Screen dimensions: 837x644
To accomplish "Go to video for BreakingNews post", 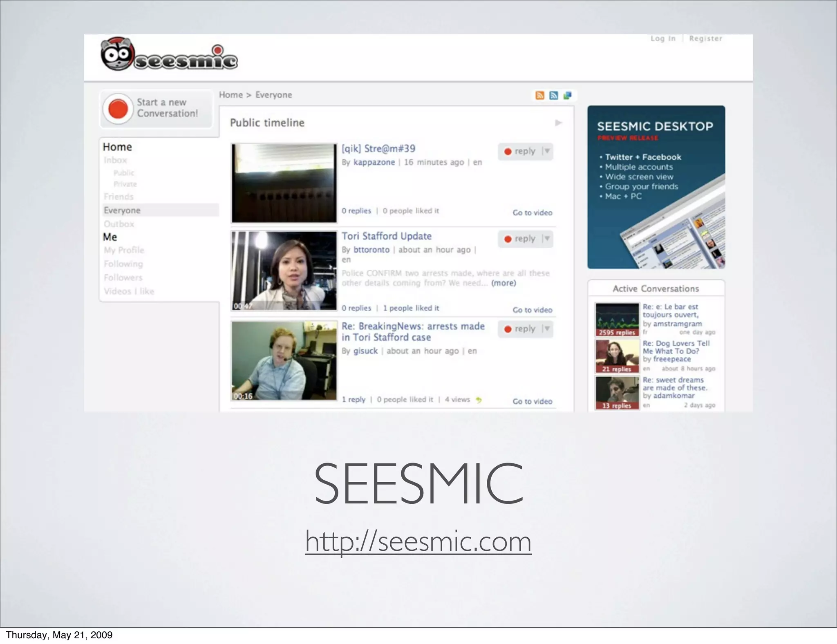I will click(533, 402).
